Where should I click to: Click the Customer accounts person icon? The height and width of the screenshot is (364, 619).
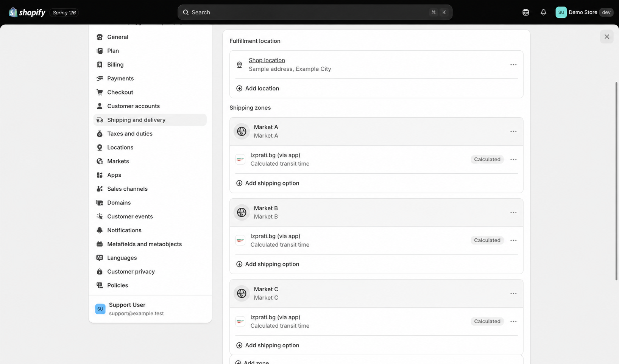(100, 106)
